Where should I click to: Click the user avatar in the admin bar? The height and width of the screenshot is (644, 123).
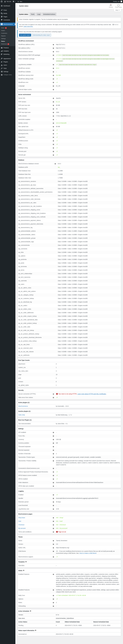[x=121, y=2]
